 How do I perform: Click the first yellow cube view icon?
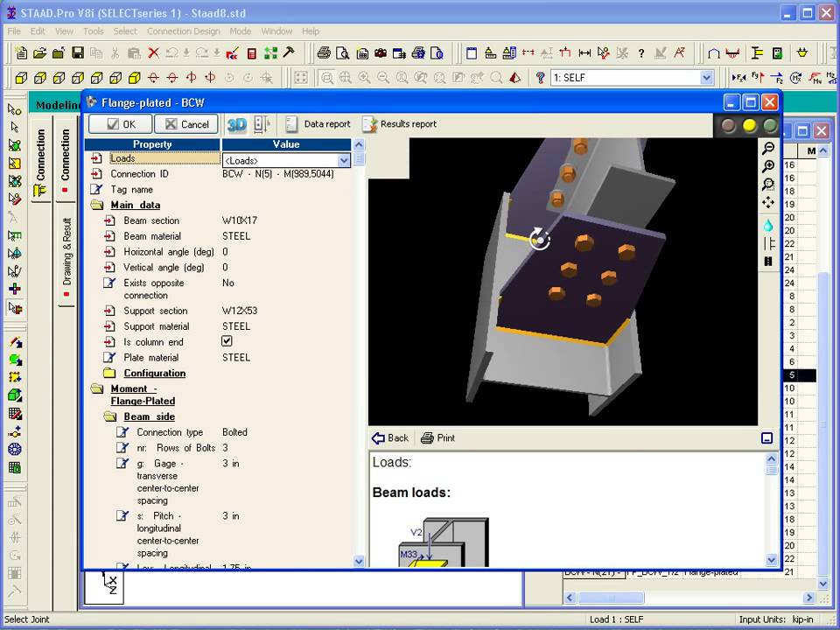(x=21, y=78)
